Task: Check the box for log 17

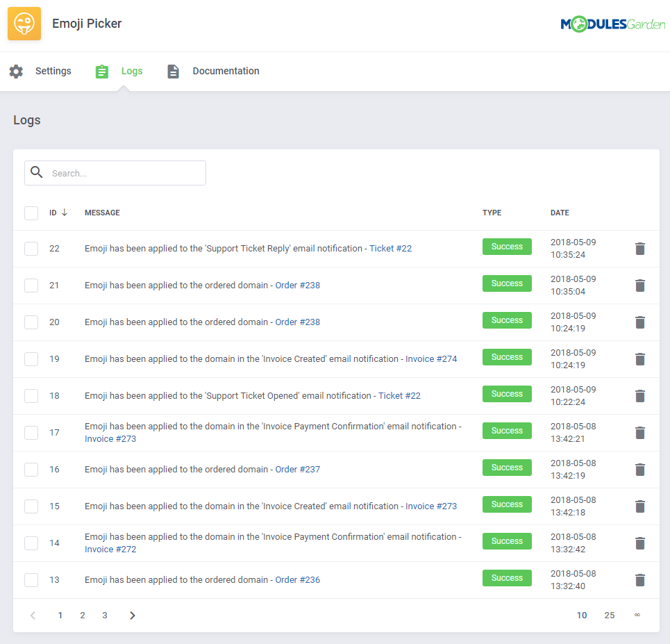Action: pos(31,432)
